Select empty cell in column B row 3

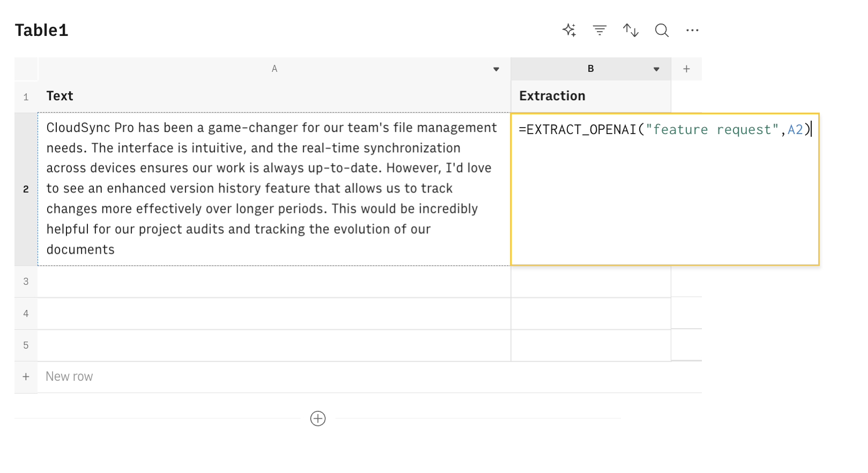pyautogui.click(x=591, y=282)
